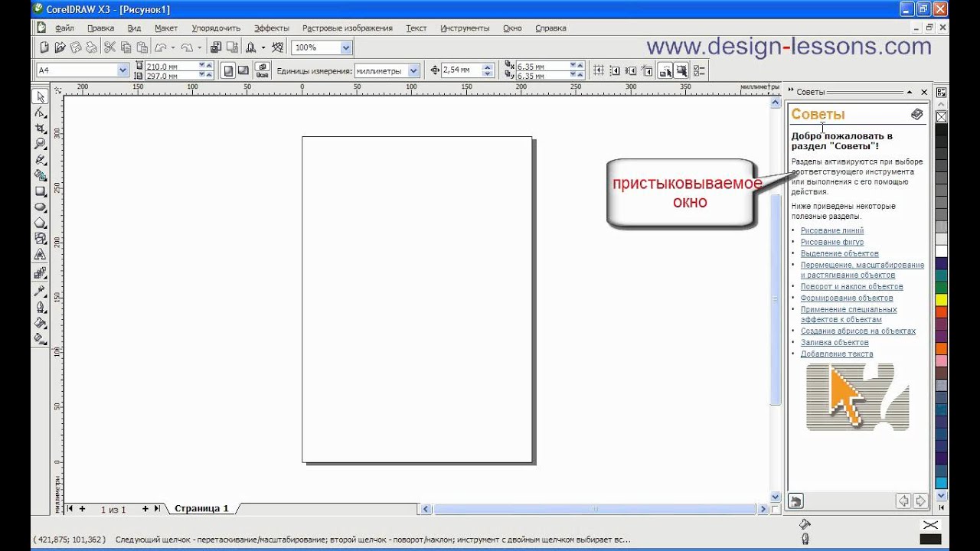980x551 pixels.
Task: Click the Open file icon
Action: coord(60,47)
